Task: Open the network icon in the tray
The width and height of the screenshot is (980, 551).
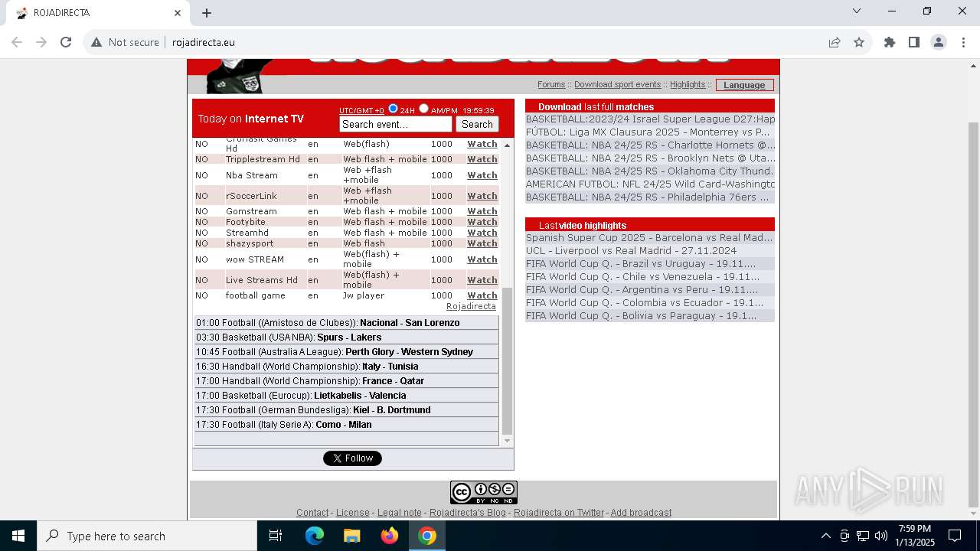Action: (863, 536)
